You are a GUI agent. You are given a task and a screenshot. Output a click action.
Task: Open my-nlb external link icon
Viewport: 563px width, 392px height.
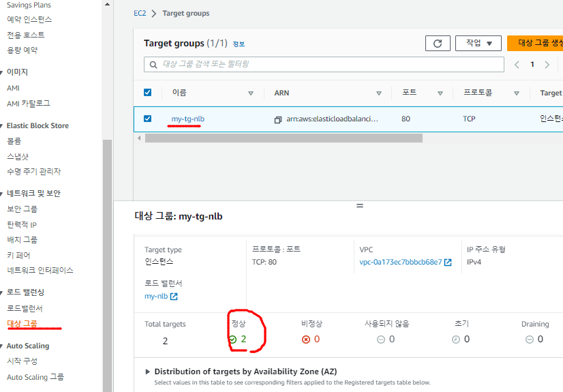(x=174, y=297)
